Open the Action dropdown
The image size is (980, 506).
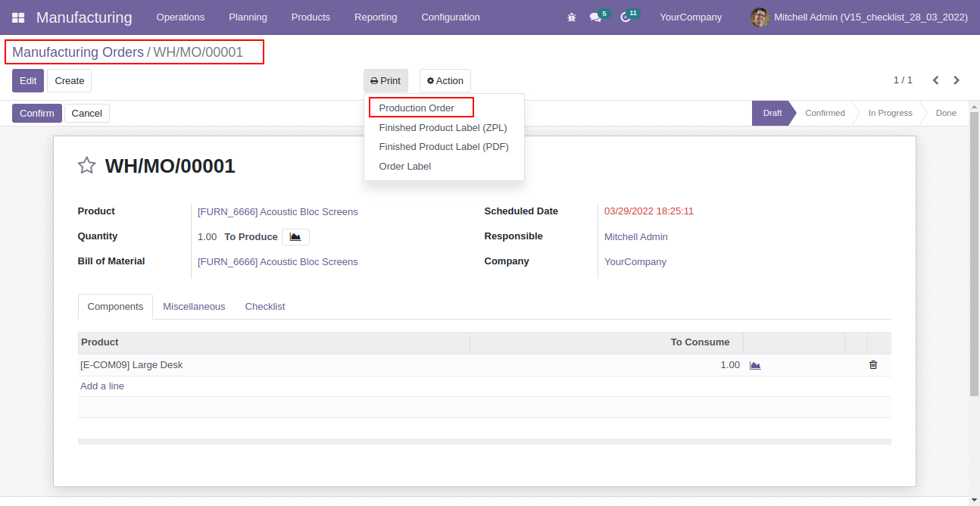click(445, 81)
